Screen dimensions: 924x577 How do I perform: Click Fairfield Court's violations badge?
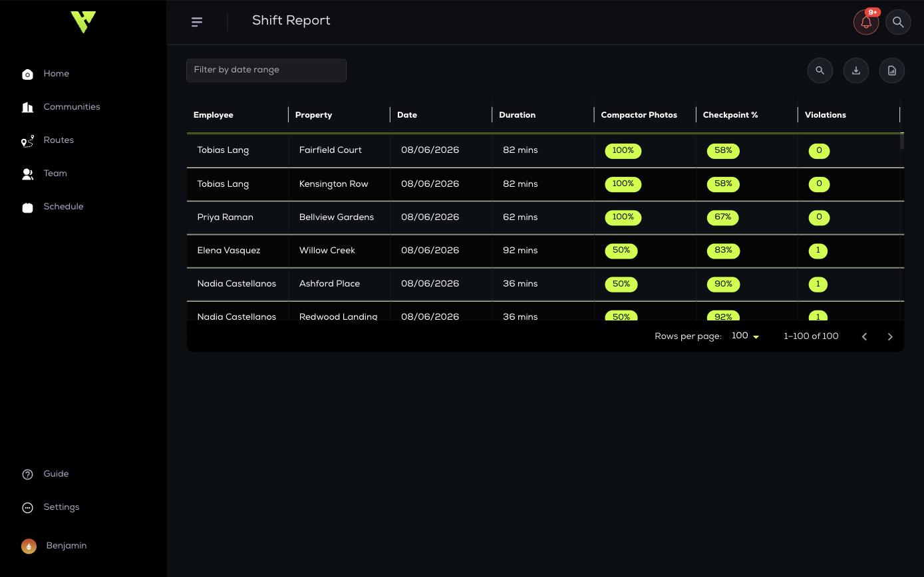[819, 151]
